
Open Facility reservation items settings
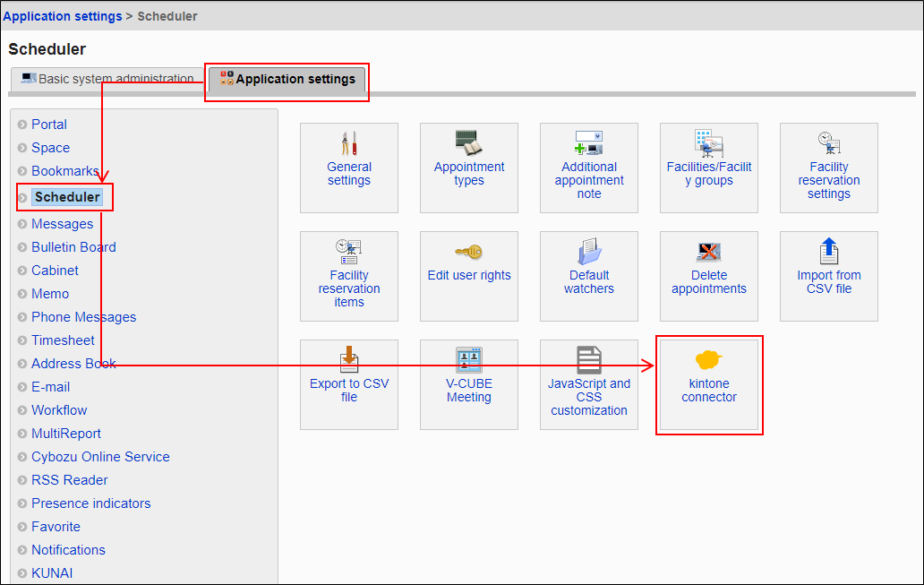[349, 276]
